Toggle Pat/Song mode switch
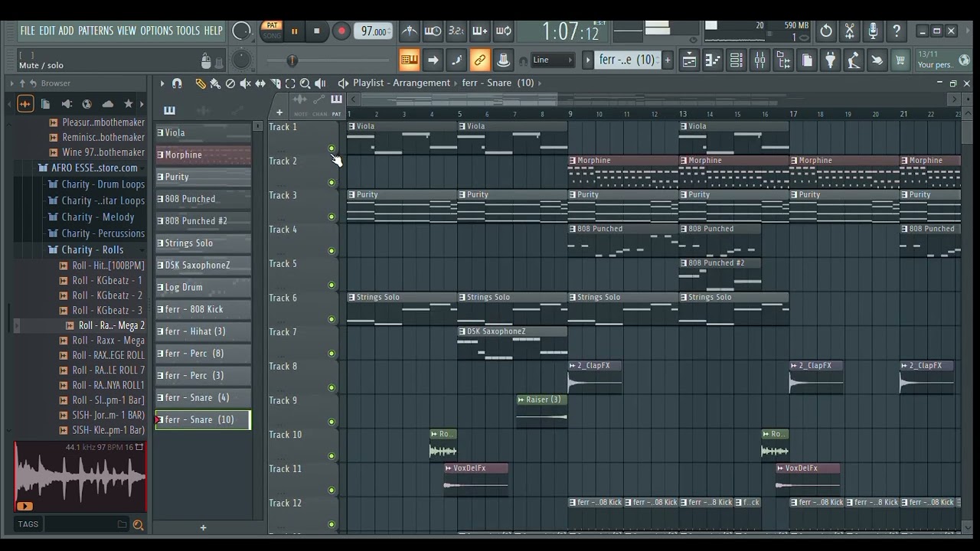The width and height of the screenshot is (980, 551). coord(272,31)
